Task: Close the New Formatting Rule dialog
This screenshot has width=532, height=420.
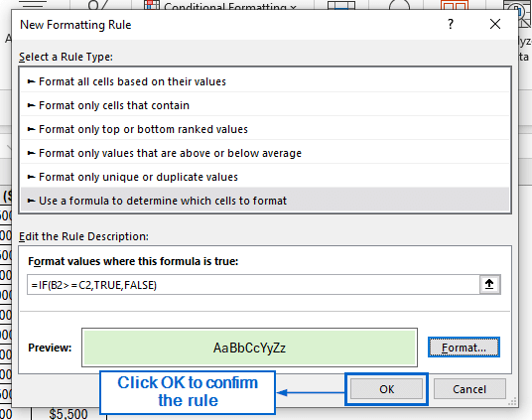Action: tap(495, 24)
